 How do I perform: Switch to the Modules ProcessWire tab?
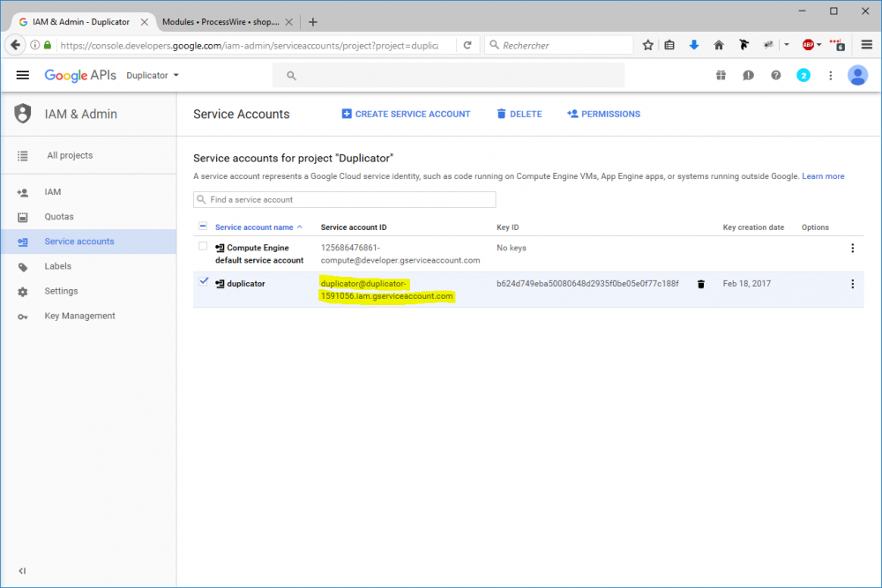tap(220, 22)
